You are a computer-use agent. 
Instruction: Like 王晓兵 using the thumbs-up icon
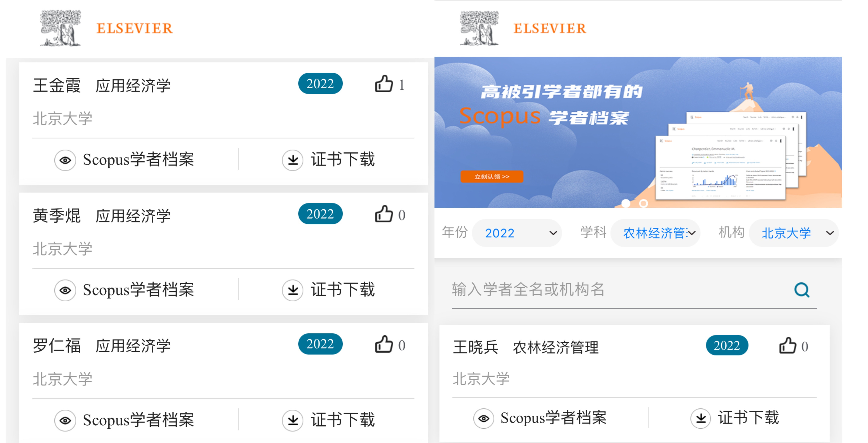click(x=787, y=346)
